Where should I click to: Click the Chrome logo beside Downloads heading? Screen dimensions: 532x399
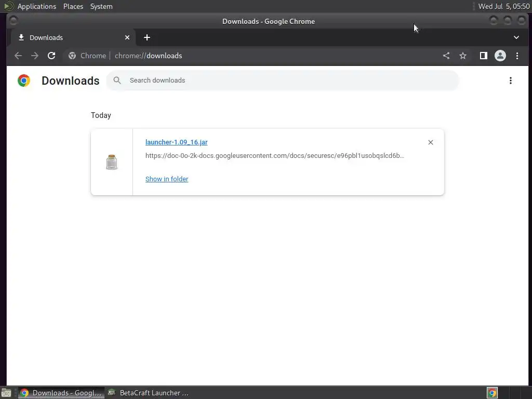(24, 81)
